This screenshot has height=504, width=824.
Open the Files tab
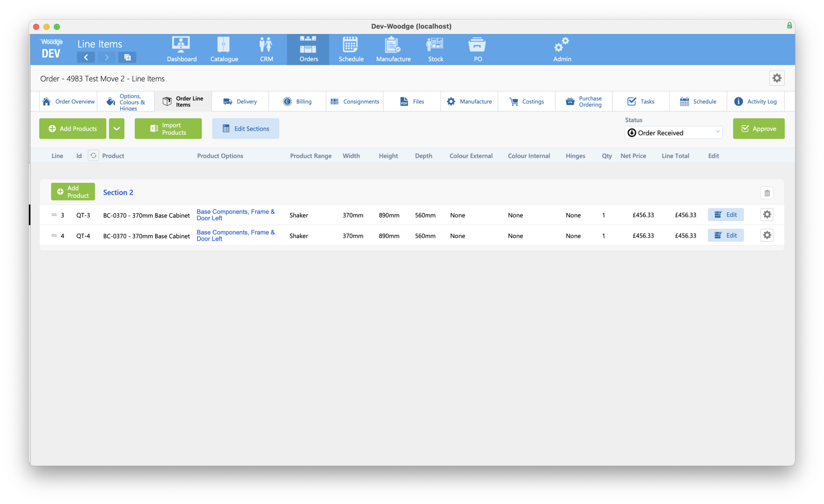click(412, 101)
